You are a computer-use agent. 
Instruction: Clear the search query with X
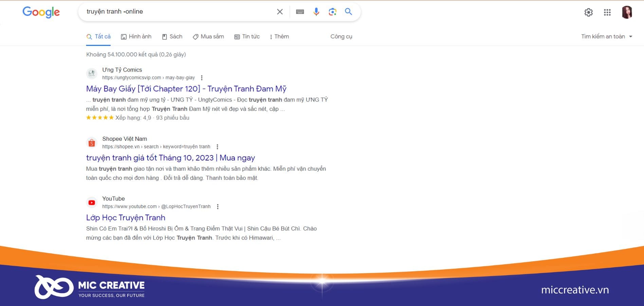coord(280,12)
